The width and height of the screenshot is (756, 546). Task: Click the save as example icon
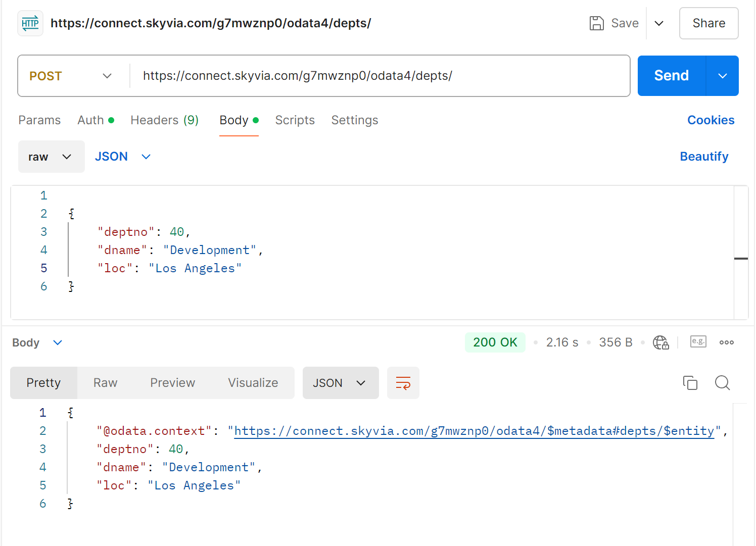[698, 342]
